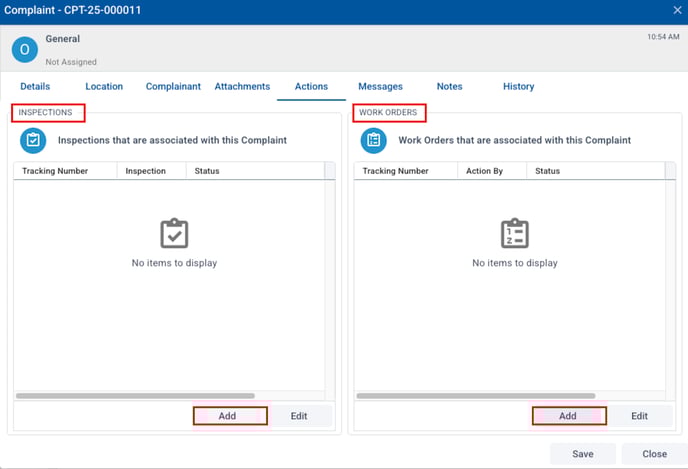This screenshot has width=688, height=469.
Task: Save the complaint changes
Action: pos(582,454)
